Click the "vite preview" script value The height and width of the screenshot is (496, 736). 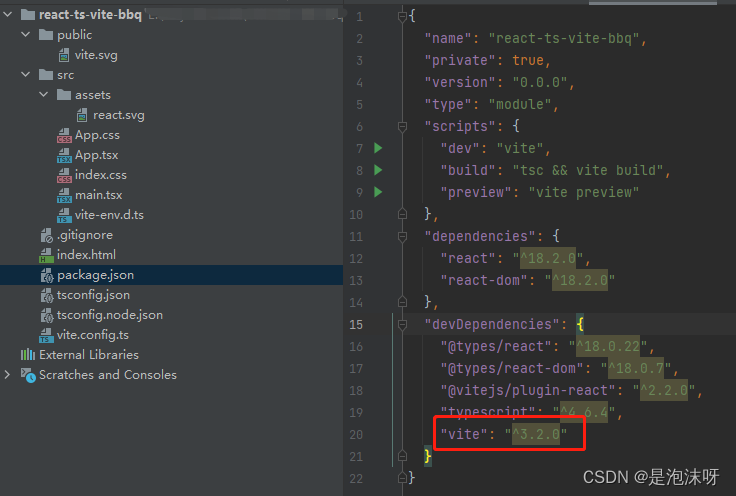(x=584, y=192)
